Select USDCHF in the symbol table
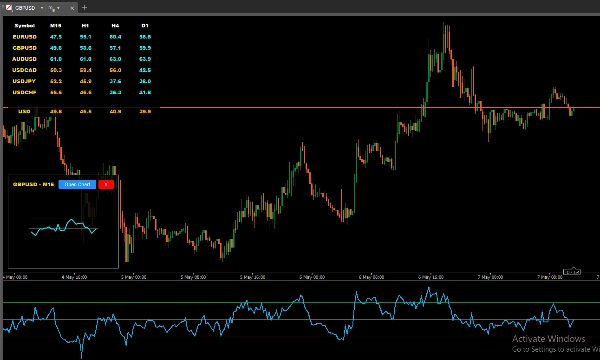 pos(24,92)
